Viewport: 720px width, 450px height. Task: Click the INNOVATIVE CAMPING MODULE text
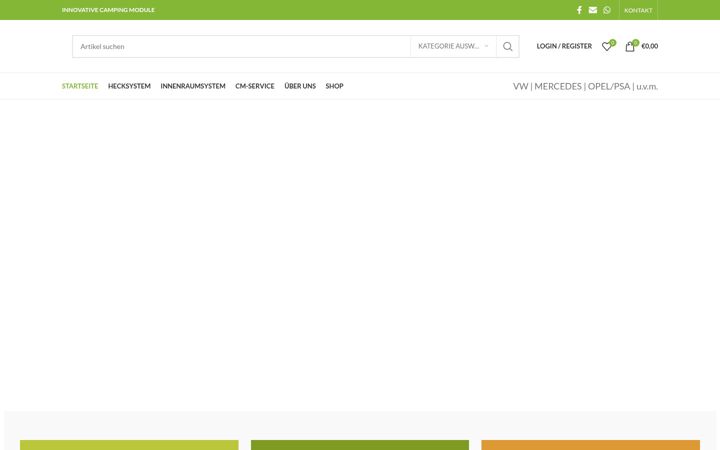(x=108, y=10)
